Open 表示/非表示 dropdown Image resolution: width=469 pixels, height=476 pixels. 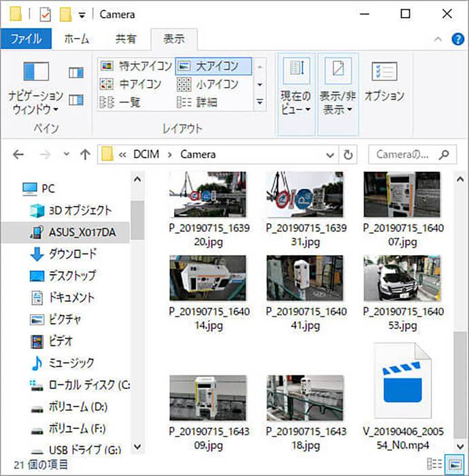pyautogui.click(x=338, y=94)
